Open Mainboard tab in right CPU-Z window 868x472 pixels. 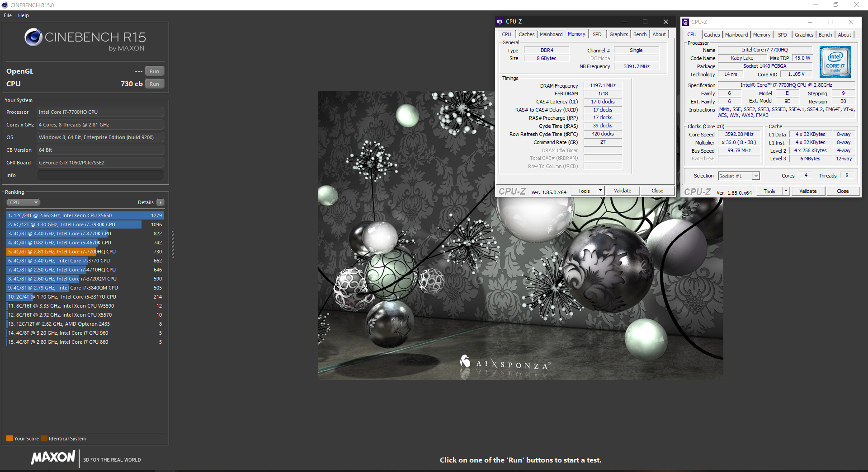point(736,35)
